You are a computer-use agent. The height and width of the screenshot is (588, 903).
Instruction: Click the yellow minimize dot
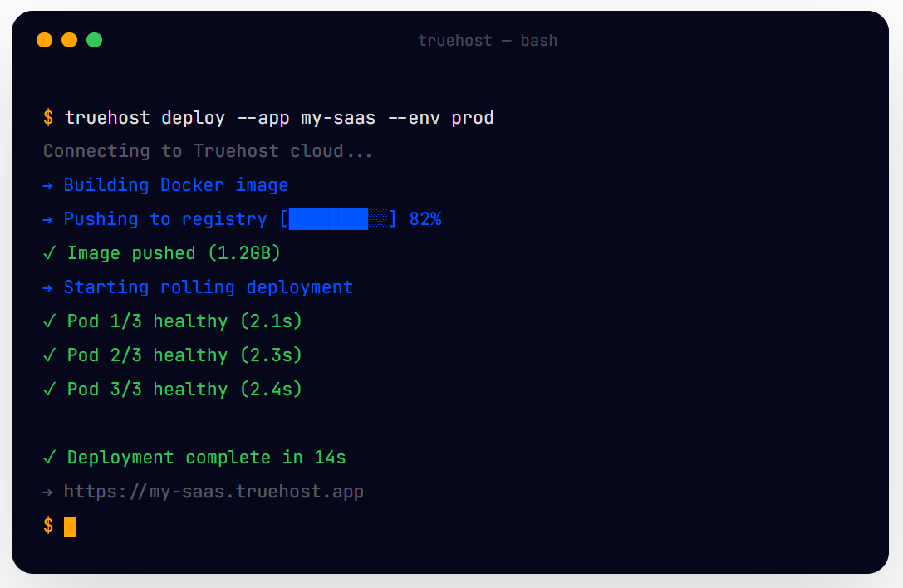(x=70, y=40)
